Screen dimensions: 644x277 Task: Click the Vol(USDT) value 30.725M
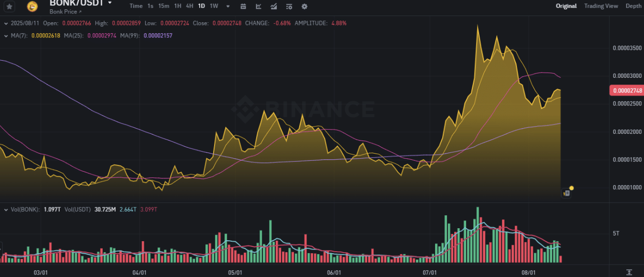coord(105,210)
